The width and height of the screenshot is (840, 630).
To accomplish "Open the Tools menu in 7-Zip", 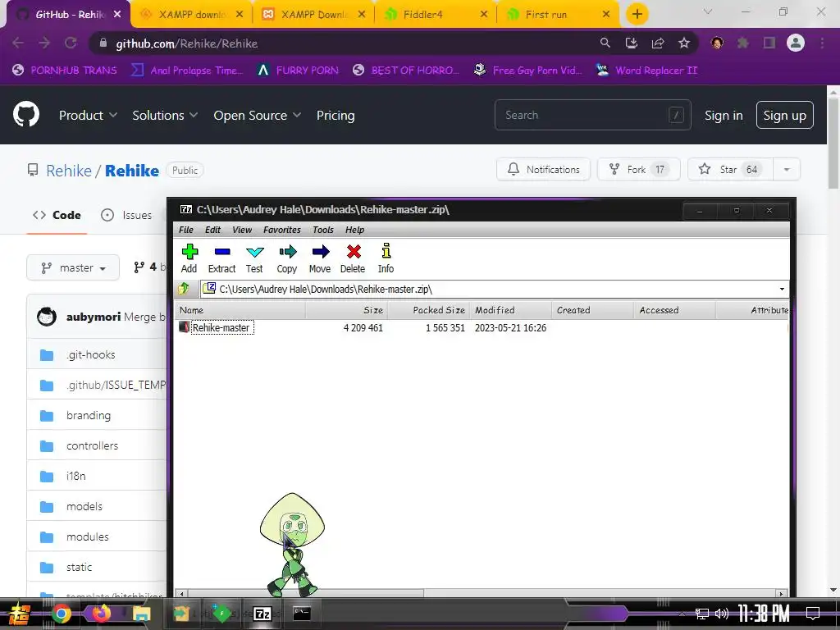I will (x=323, y=230).
